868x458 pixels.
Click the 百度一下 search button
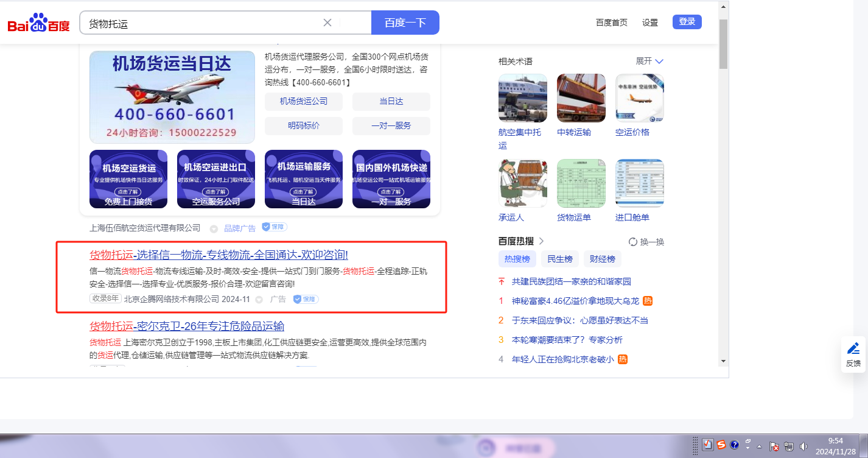coord(405,23)
